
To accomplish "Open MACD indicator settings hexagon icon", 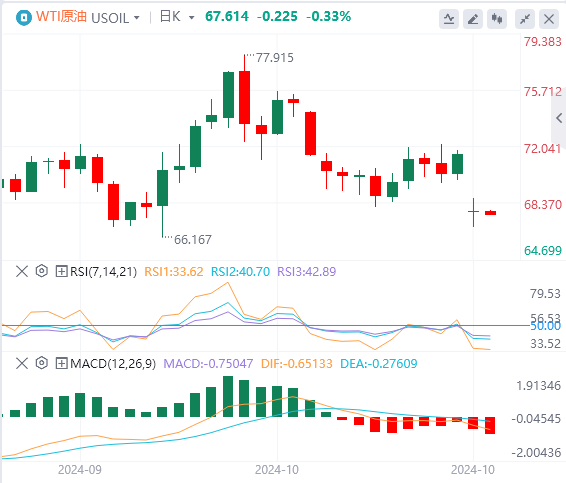I will pos(42,363).
